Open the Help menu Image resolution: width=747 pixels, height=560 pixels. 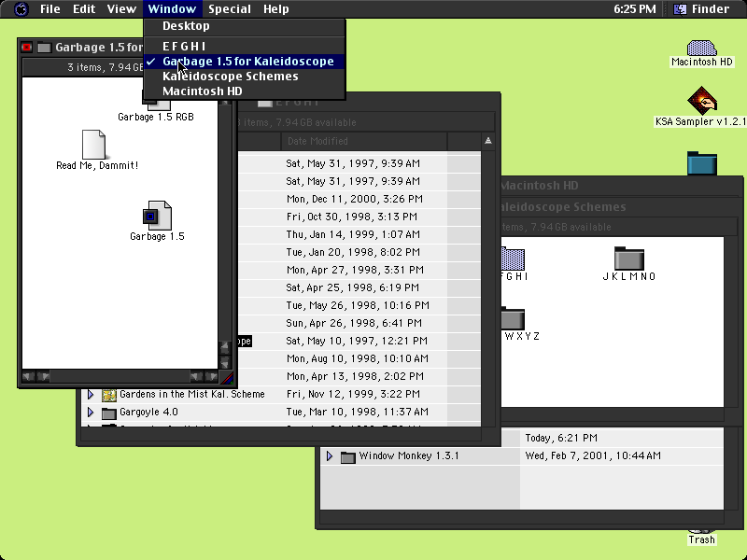click(275, 9)
